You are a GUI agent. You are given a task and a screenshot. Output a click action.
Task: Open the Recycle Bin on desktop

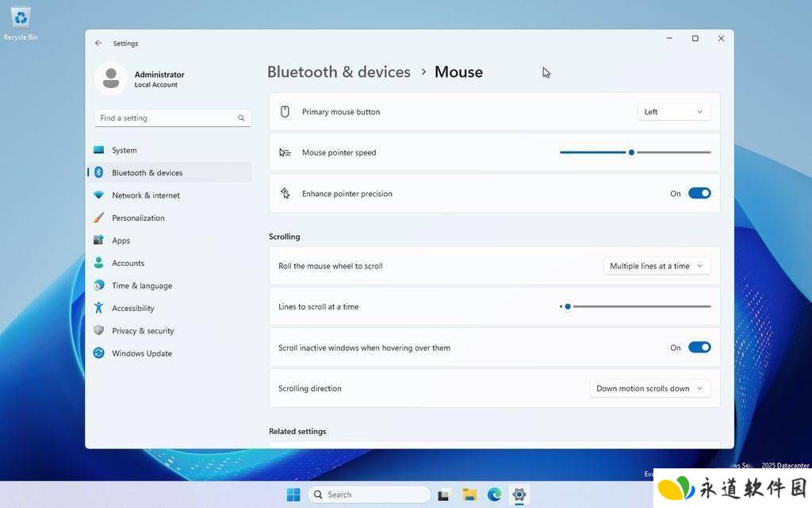click(20, 23)
